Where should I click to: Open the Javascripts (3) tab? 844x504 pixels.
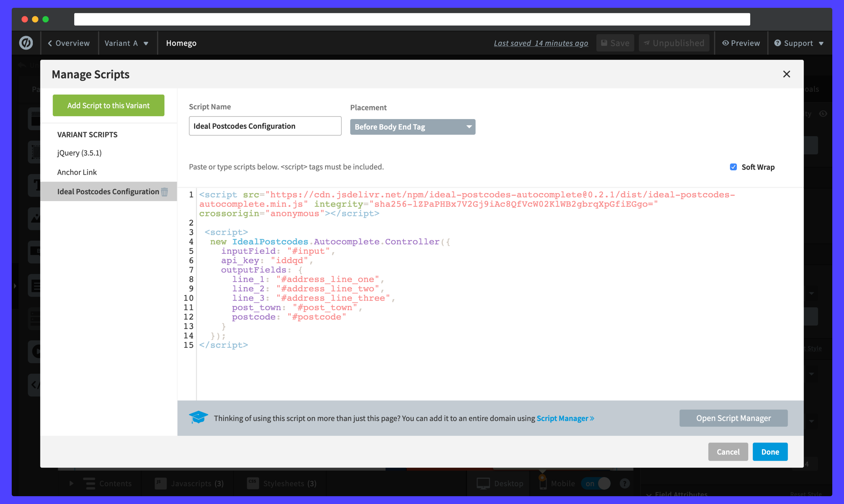pos(189,483)
